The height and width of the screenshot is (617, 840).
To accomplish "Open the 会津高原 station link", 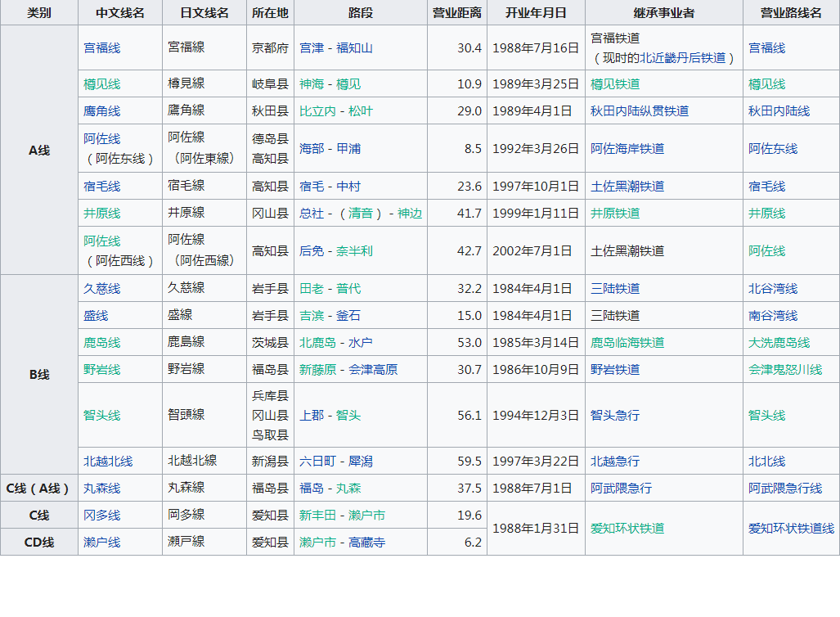I will [x=373, y=369].
